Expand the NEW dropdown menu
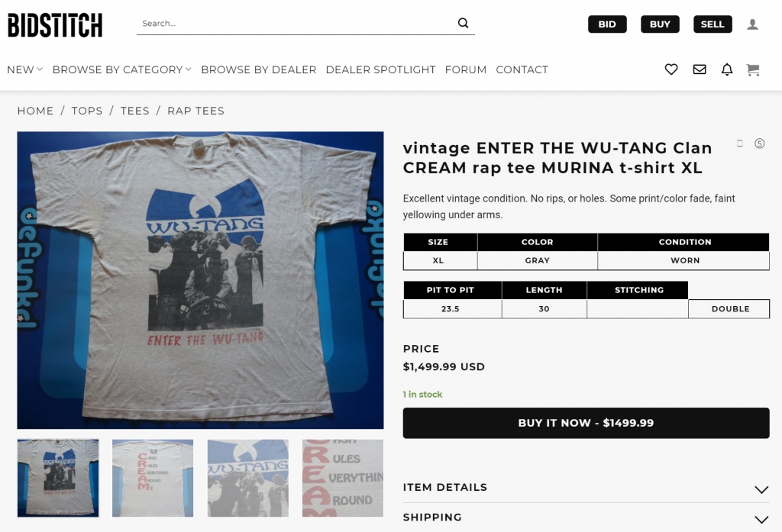The height and width of the screenshot is (532, 782). click(24, 69)
